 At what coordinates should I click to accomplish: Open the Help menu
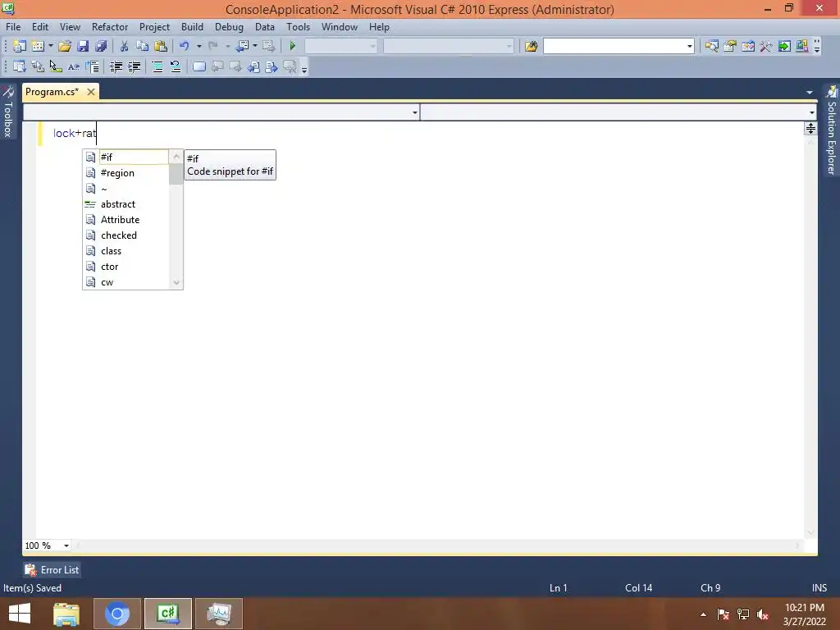pyautogui.click(x=379, y=27)
